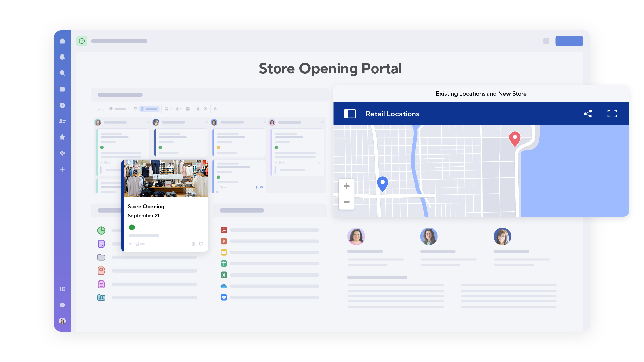Open the PDF attachment icon
This screenshot has height=362, width=644.
click(x=224, y=230)
